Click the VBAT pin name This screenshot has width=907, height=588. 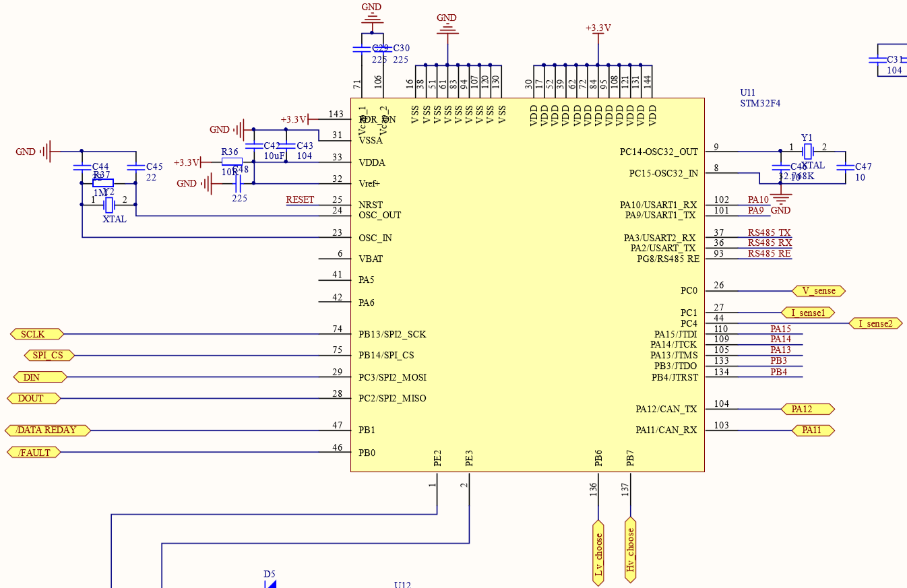(x=371, y=259)
